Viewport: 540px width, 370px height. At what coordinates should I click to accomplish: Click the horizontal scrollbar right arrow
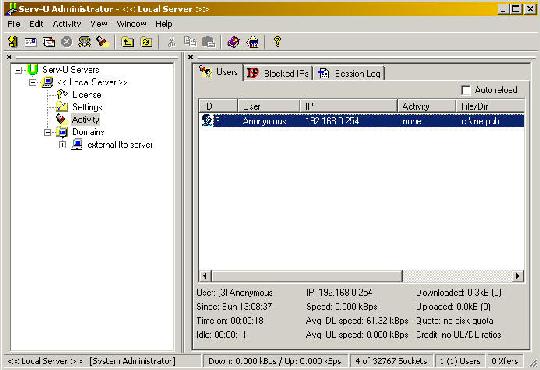(x=518, y=276)
